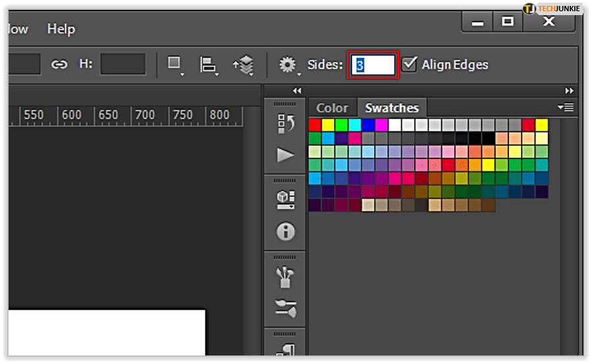Open the path alignment dropdown
Image resolution: width=592 pixels, height=364 pixels.
coord(209,66)
